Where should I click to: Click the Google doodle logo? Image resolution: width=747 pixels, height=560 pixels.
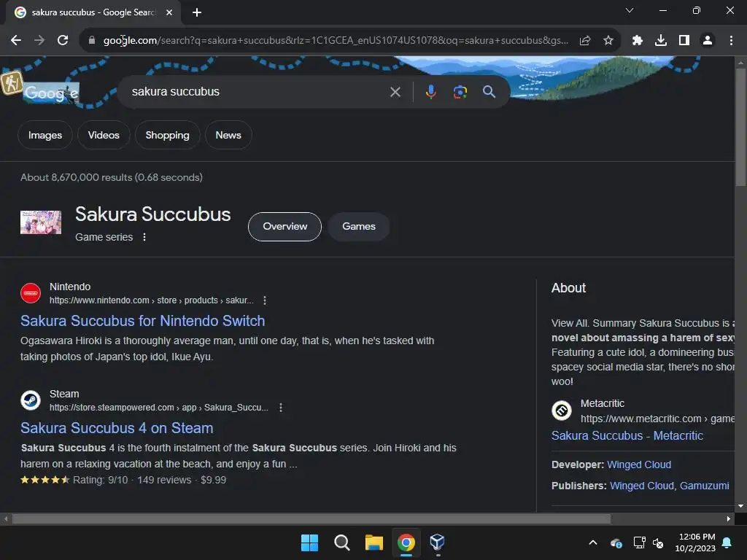[52, 93]
